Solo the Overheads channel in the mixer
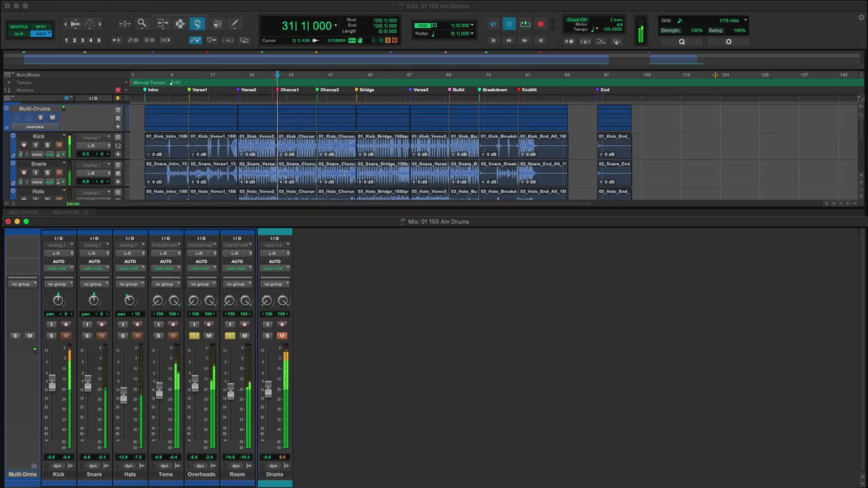868x488 pixels. click(x=194, y=335)
